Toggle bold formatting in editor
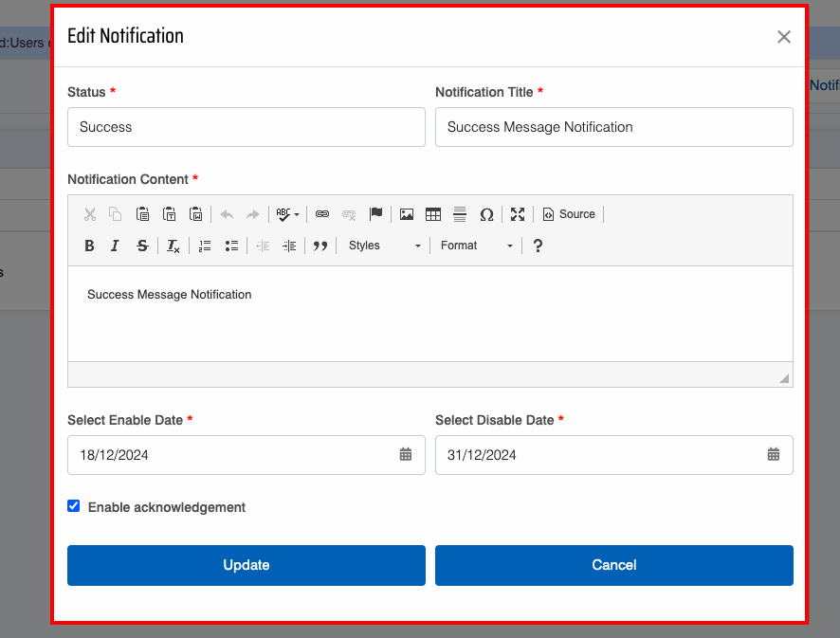This screenshot has height=638, width=840. 89,246
